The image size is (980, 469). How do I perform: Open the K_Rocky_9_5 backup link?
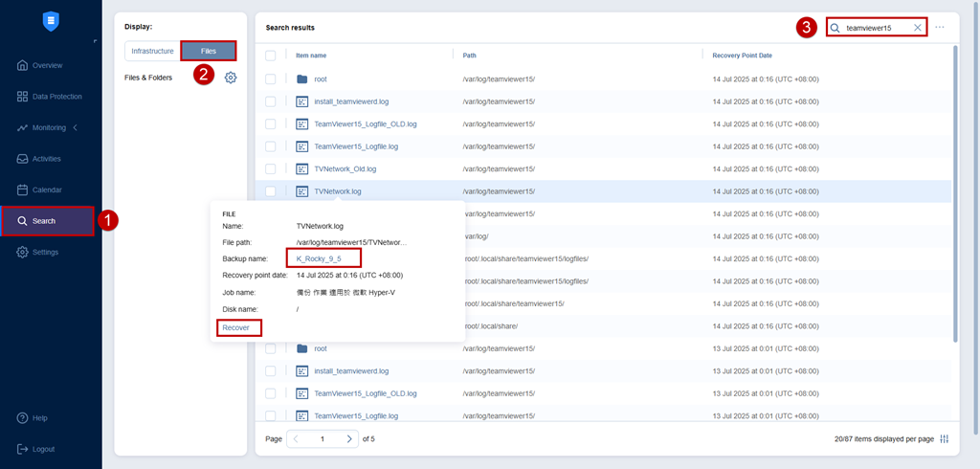(x=319, y=258)
